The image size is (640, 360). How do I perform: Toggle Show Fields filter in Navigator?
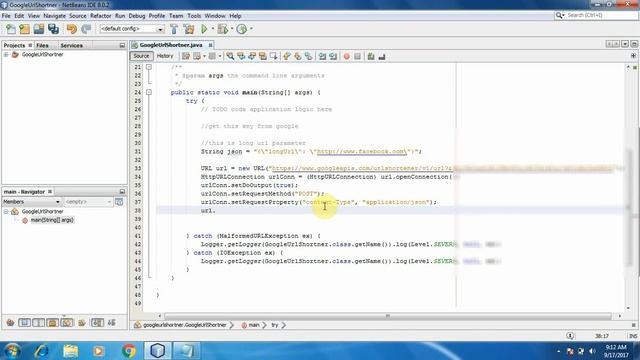(24, 323)
